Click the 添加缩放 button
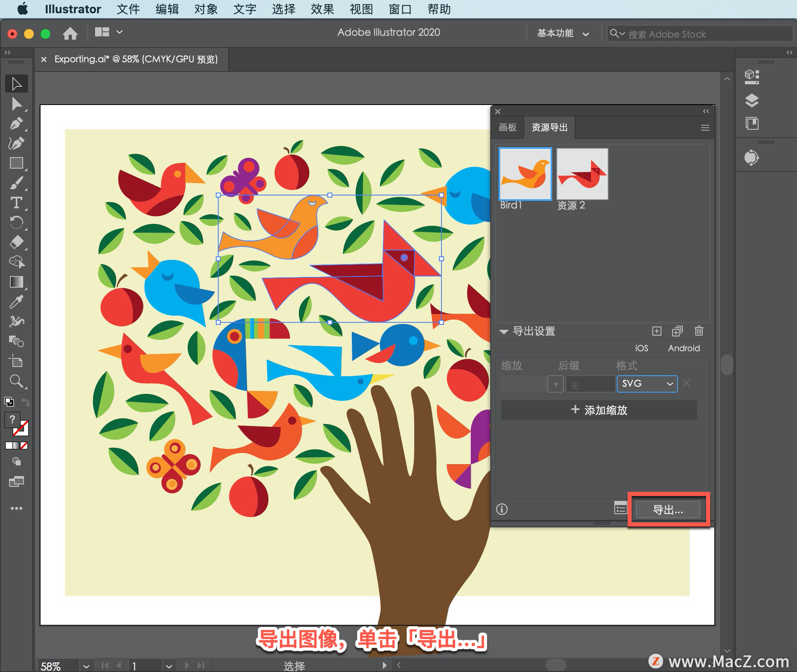797x672 pixels. [599, 410]
